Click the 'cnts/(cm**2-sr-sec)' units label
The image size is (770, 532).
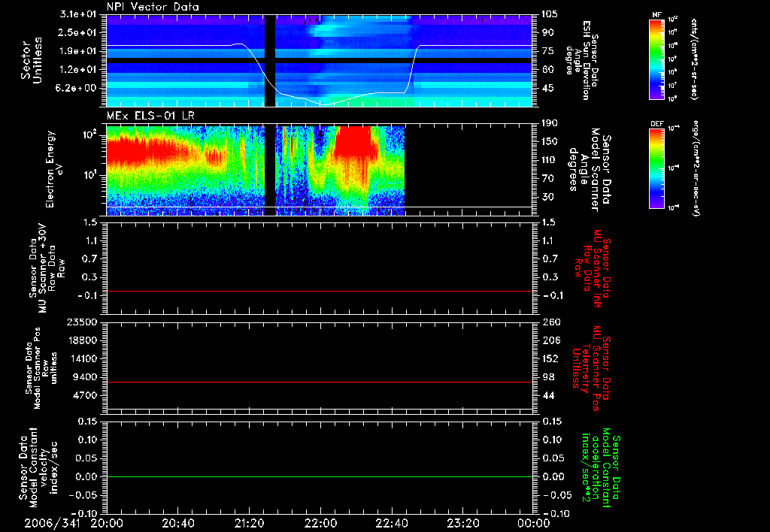click(x=694, y=59)
